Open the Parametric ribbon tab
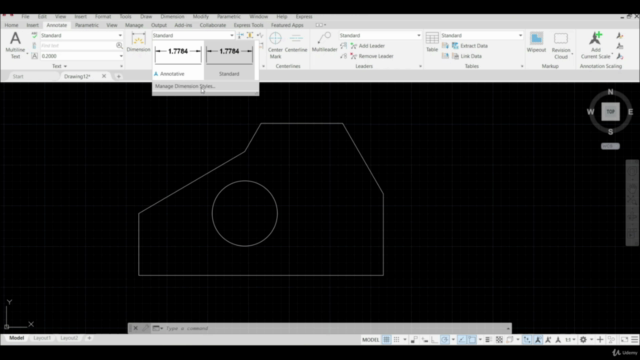The height and width of the screenshot is (360, 640). [x=87, y=25]
